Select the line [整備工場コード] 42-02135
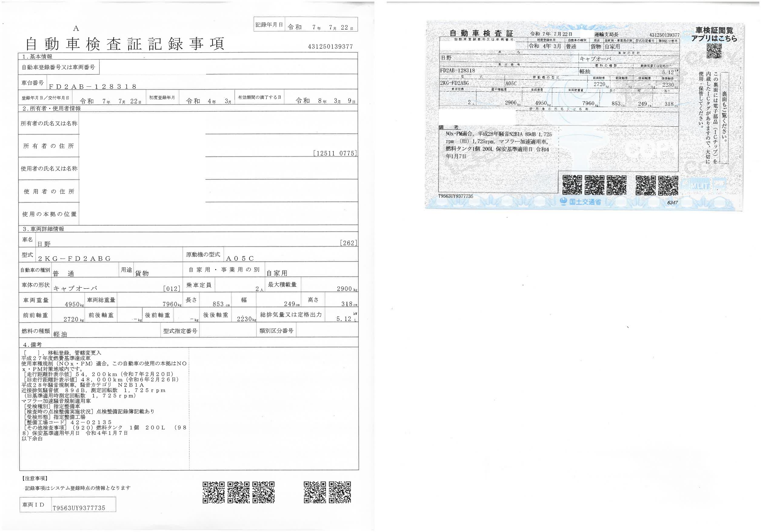The image size is (761, 532). point(68,422)
